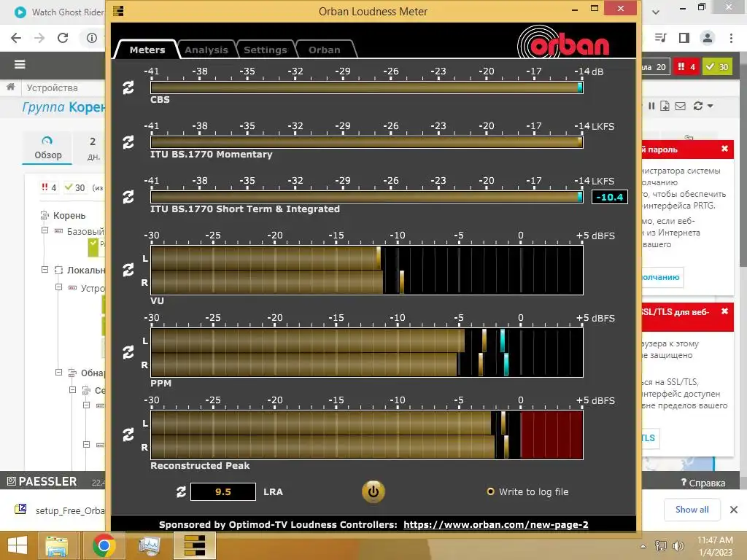Click the site info icon in address bar
The width and height of the screenshot is (747, 560).
tap(91, 38)
